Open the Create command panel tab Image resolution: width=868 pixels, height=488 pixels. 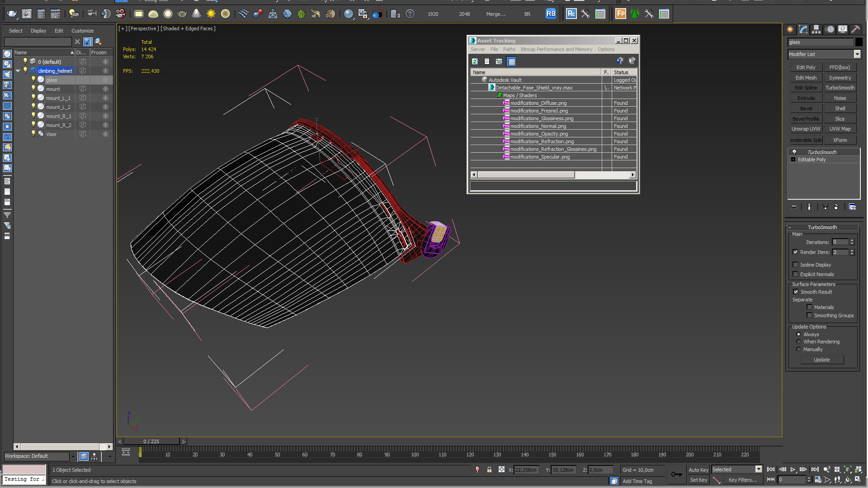[x=790, y=29]
